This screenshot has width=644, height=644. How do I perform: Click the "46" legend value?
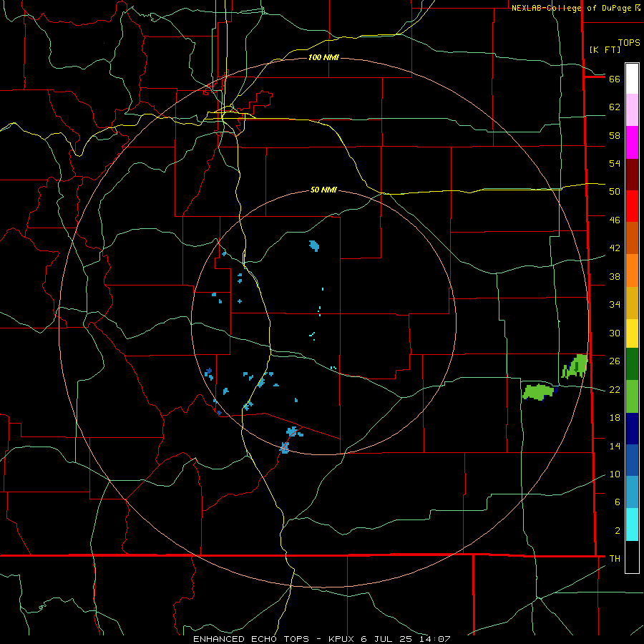(615, 220)
